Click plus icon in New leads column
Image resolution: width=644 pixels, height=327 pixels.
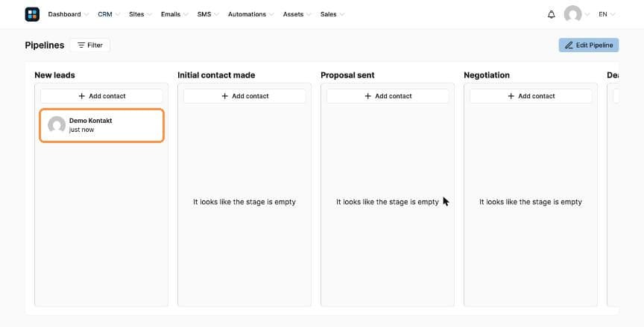pos(82,96)
